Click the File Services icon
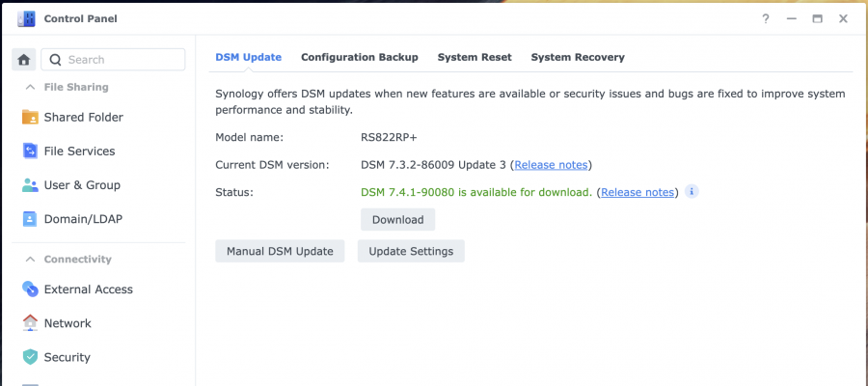868x386 pixels. [30, 152]
